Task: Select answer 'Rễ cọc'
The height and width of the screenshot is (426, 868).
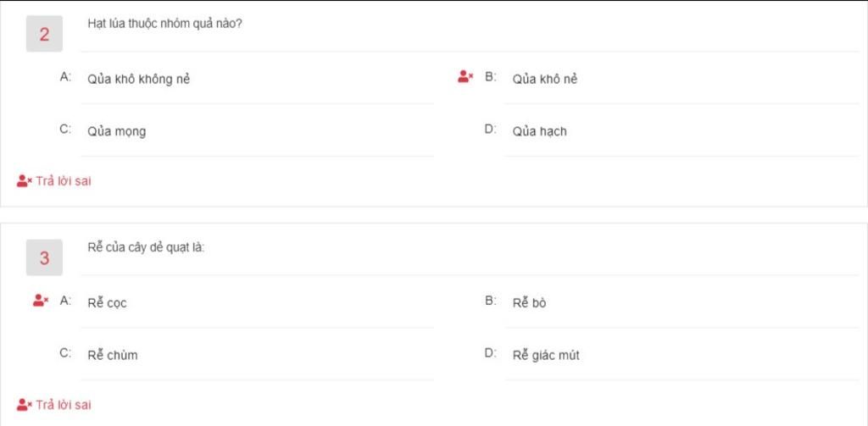Action: click(108, 303)
